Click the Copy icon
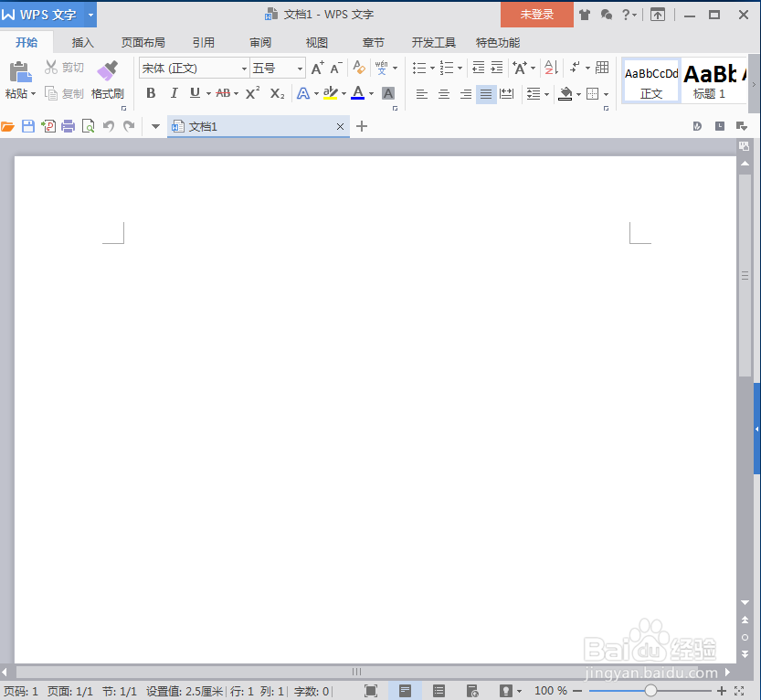Viewport: 761px width, 700px height. coord(51,92)
